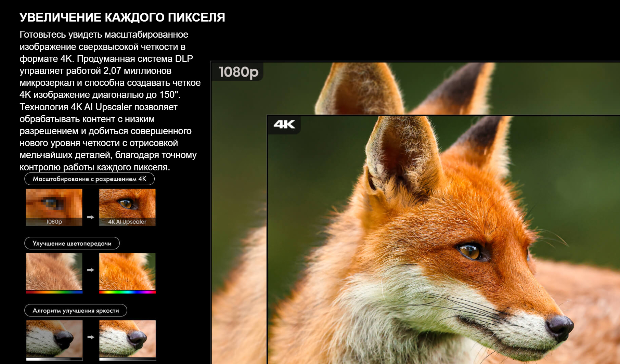
Task: Open the vivid orange fur thumbnail
Action: (x=127, y=271)
